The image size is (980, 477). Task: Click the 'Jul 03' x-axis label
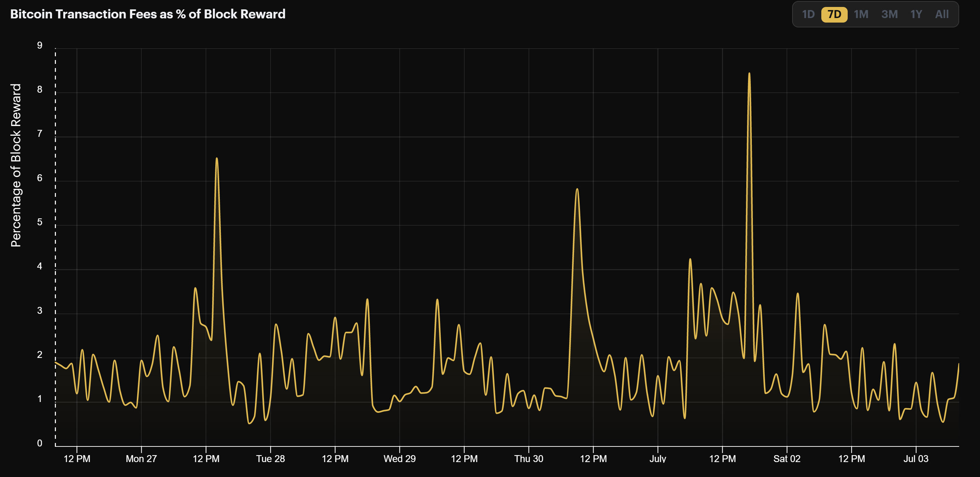click(916, 459)
